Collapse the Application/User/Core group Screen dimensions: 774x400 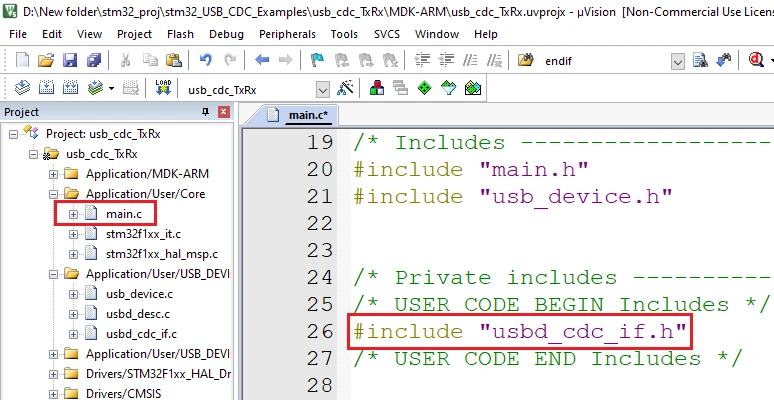click(53, 194)
